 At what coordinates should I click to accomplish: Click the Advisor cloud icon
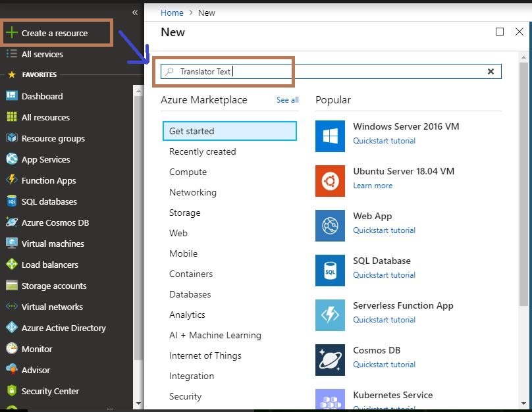[12, 370]
